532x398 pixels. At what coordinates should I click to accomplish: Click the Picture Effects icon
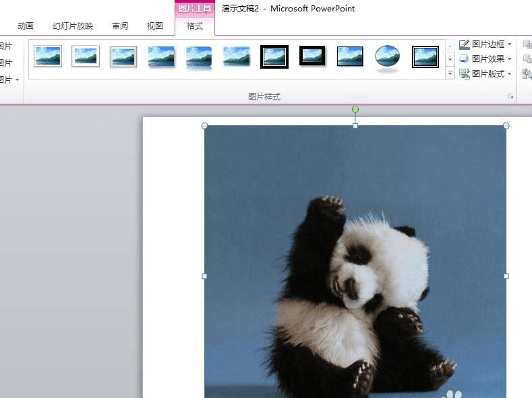(465, 59)
